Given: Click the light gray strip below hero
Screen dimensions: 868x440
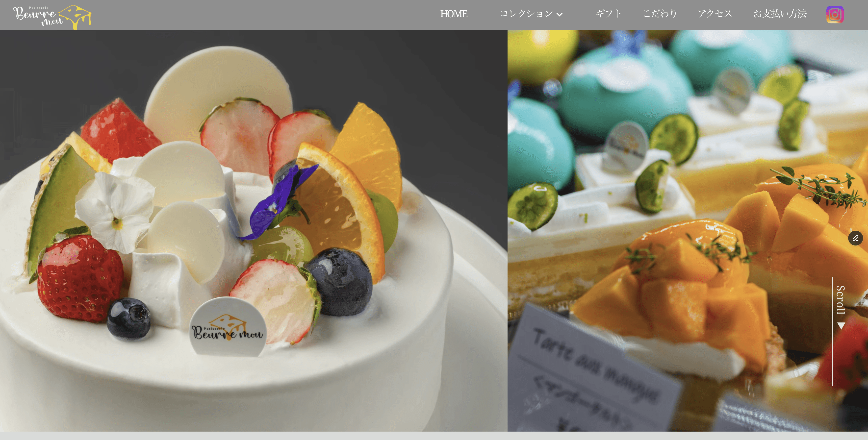Looking at the screenshot, I should click(x=434, y=436).
